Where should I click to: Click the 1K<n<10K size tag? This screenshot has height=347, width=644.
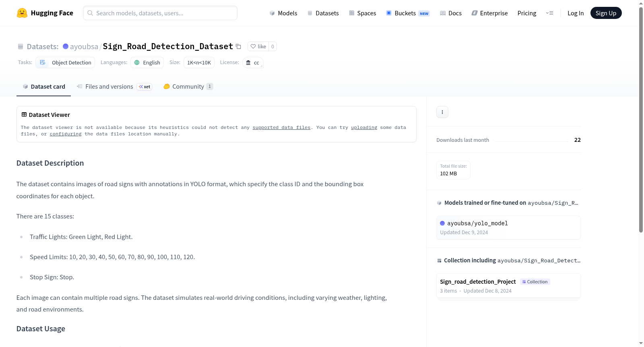click(199, 62)
